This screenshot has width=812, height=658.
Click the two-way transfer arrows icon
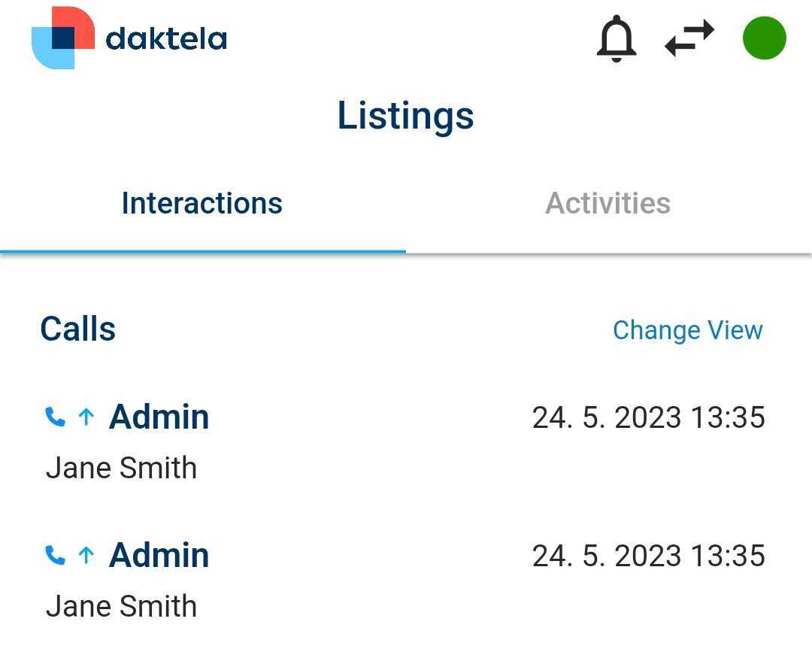tap(689, 38)
